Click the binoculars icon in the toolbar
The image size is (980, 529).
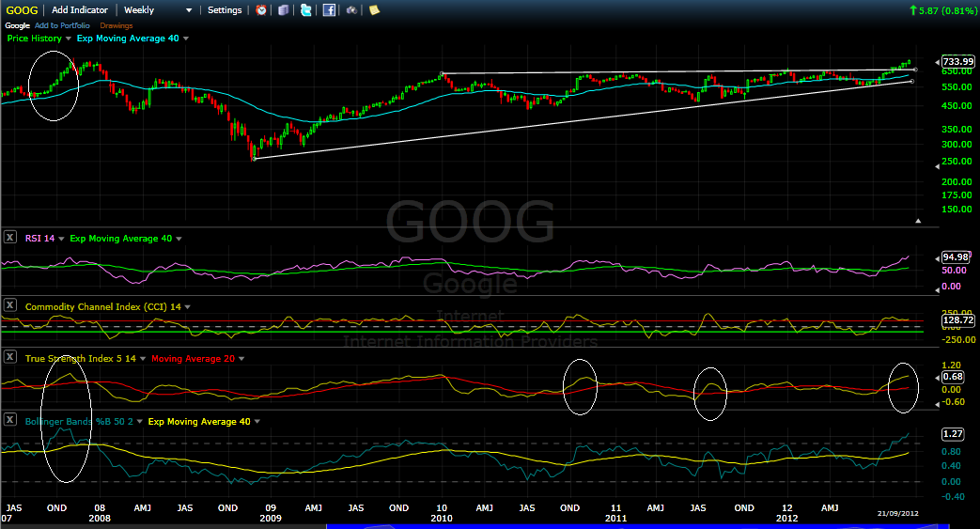point(351,10)
